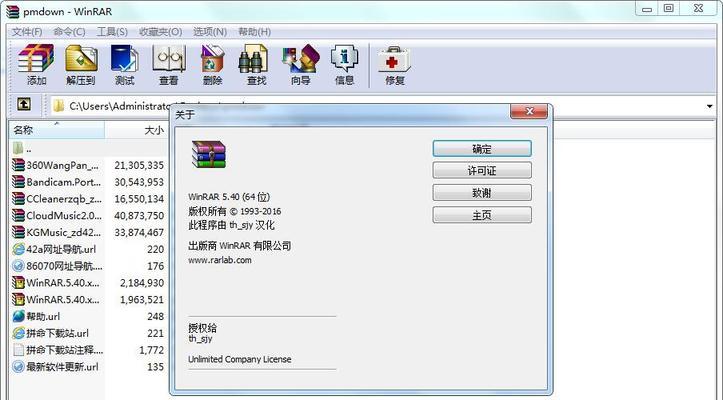Click the archive icon of KGMusic_zd42 file
The height and width of the screenshot is (400, 723).
click(18, 232)
